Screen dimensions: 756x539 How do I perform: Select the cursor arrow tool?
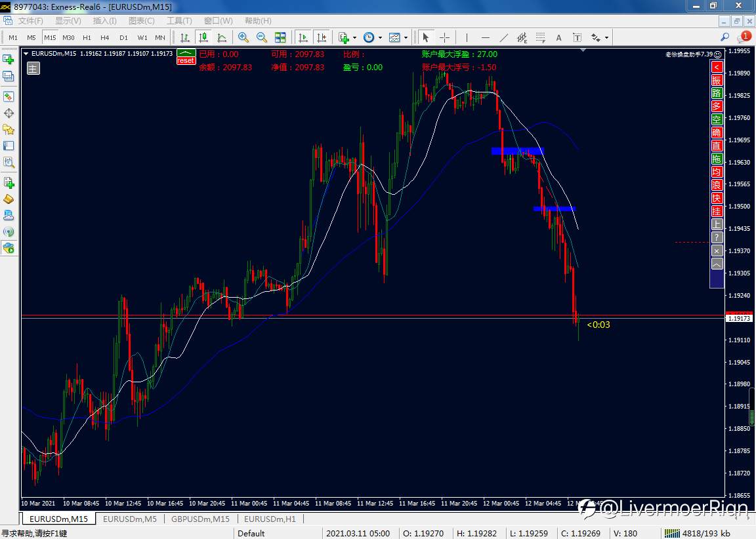point(426,37)
